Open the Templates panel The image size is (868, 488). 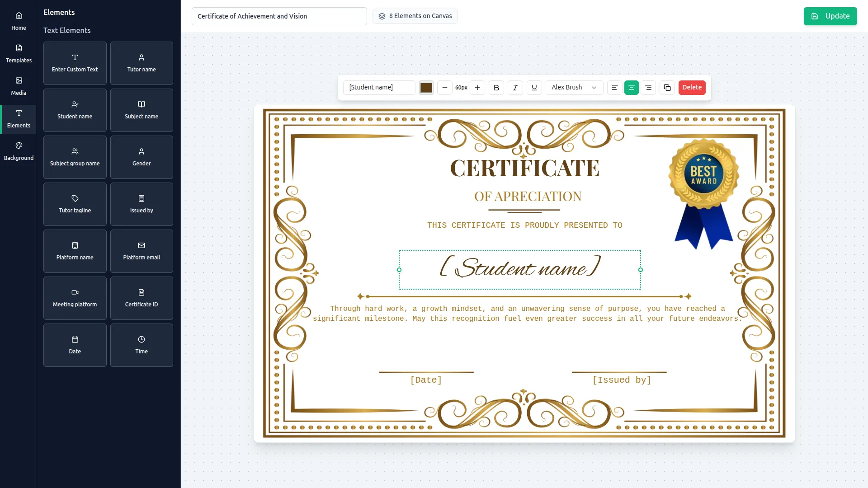tap(18, 53)
